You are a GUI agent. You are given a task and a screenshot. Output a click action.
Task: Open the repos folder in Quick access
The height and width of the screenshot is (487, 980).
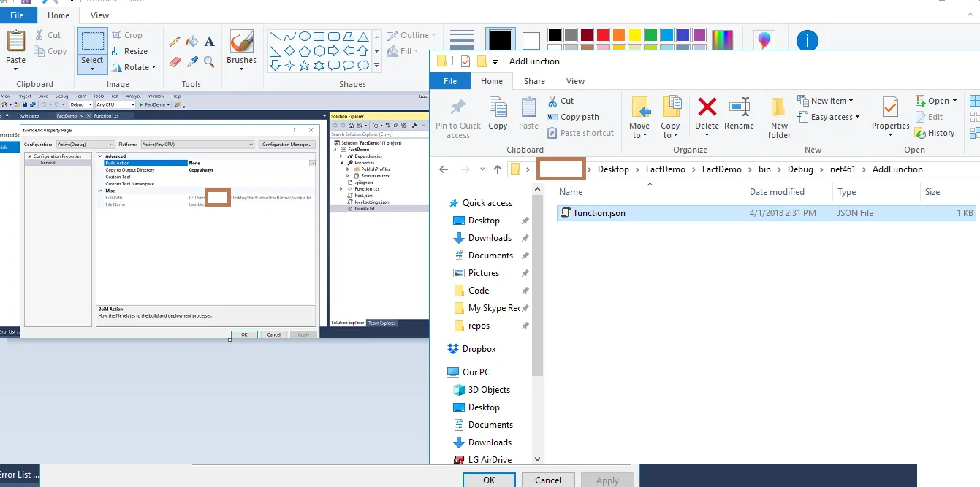tap(472, 326)
